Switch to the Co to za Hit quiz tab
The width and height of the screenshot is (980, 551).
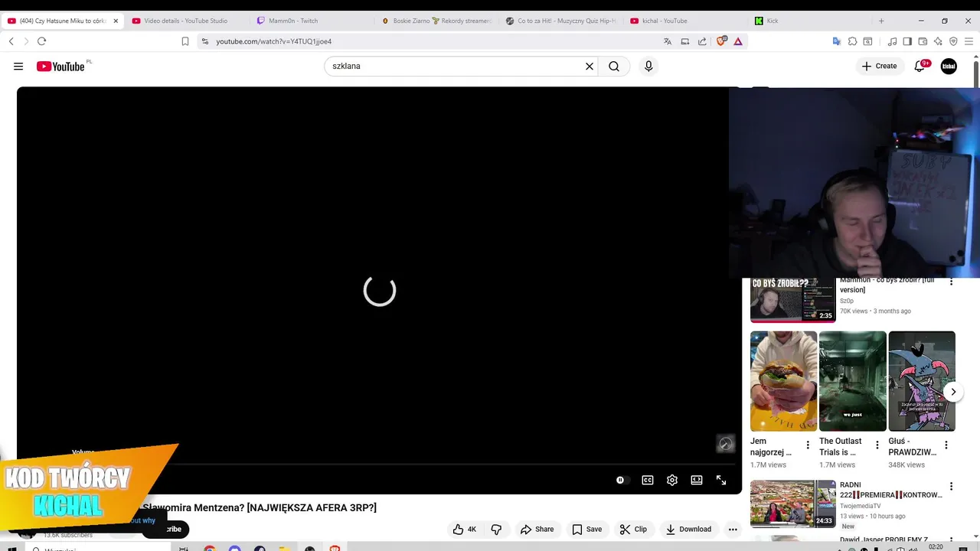tap(560, 21)
